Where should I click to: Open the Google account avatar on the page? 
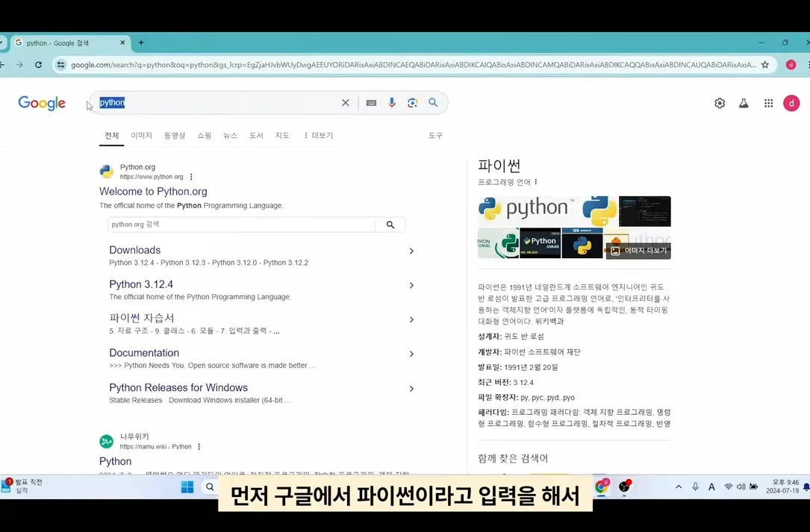pyautogui.click(x=791, y=103)
